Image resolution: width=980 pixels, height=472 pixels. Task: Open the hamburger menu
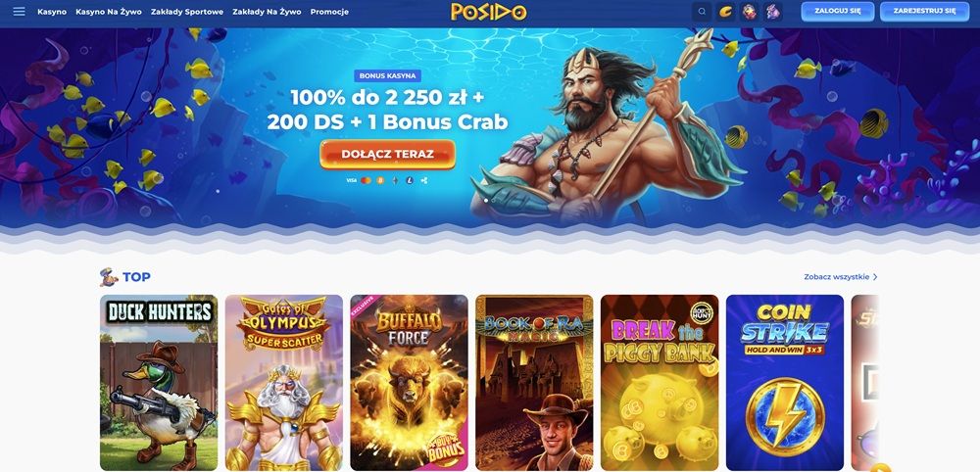(x=20, y=11)
